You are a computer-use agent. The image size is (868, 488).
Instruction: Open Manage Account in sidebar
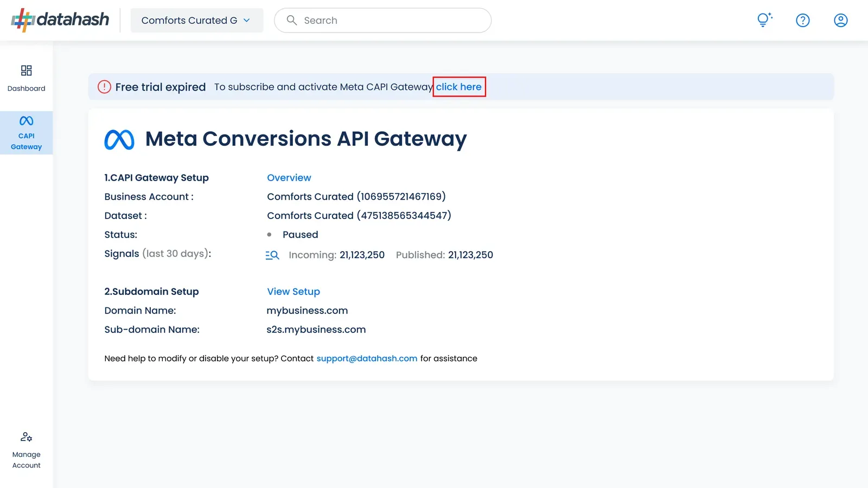(26, 450)
